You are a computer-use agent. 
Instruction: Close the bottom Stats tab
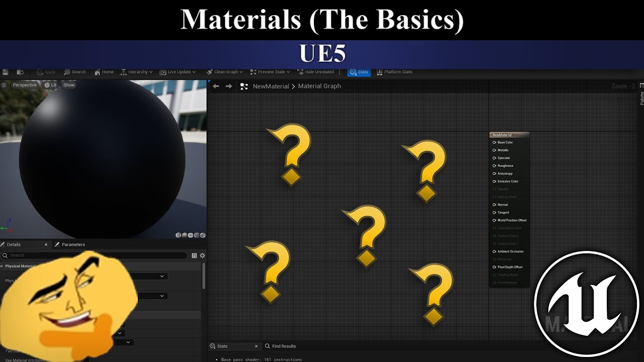(256, 346)
